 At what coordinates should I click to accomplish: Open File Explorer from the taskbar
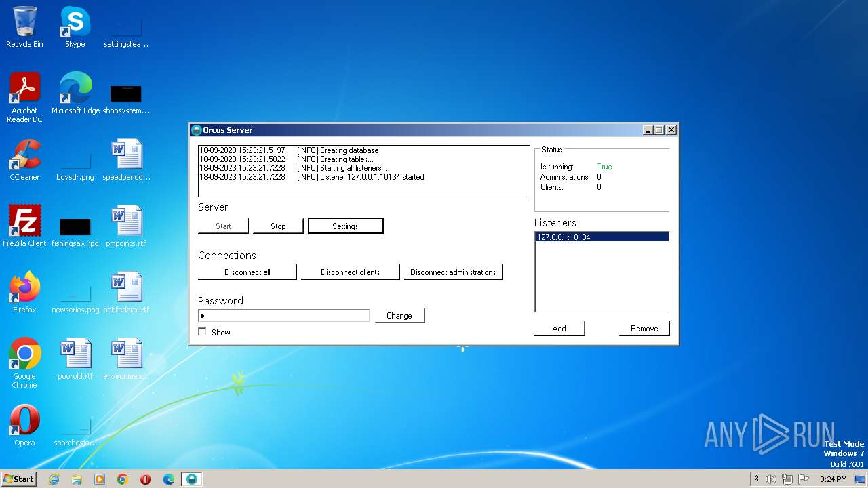(x=77, y=479)
